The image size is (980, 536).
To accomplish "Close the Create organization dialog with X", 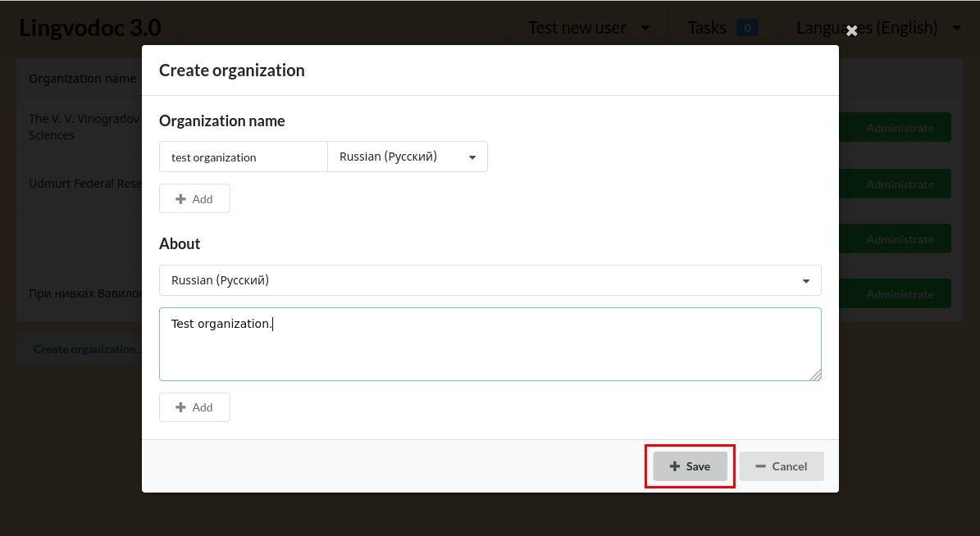I will (851, 30).
